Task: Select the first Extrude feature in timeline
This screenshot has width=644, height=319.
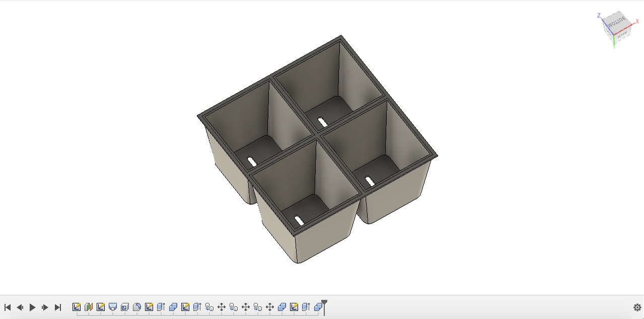Action: 161,307
